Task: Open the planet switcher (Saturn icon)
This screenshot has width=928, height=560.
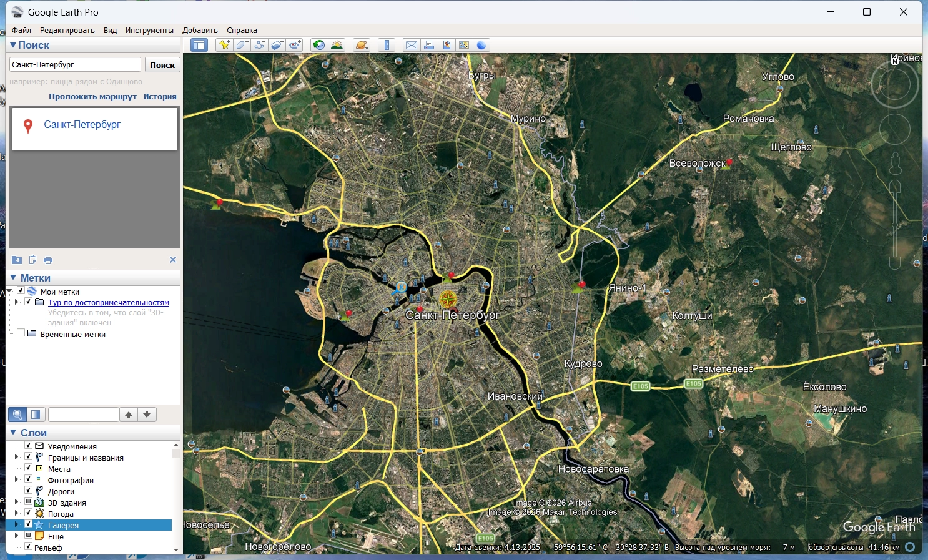Action: [362, 45]
